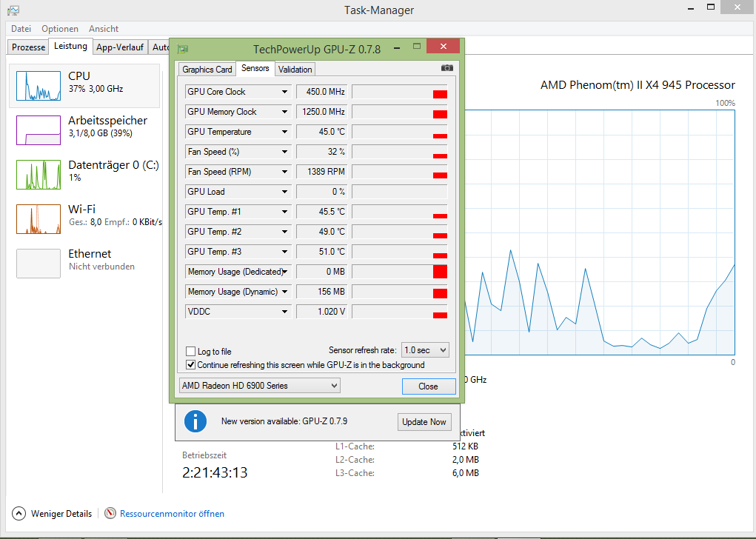Click the Update Now button
The height and width of the screenshot is (539, 756).
[424, 422]
